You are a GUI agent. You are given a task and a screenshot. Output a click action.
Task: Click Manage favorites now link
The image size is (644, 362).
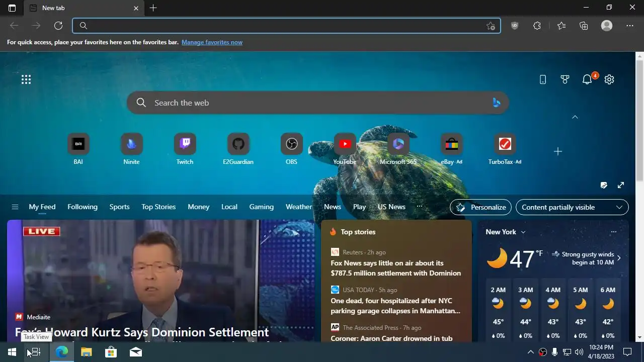212,42
